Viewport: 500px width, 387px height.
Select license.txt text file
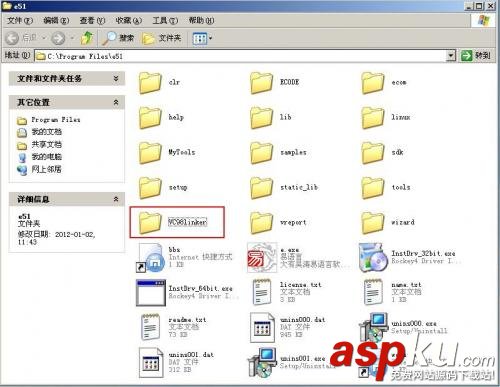tap(262, 292)
